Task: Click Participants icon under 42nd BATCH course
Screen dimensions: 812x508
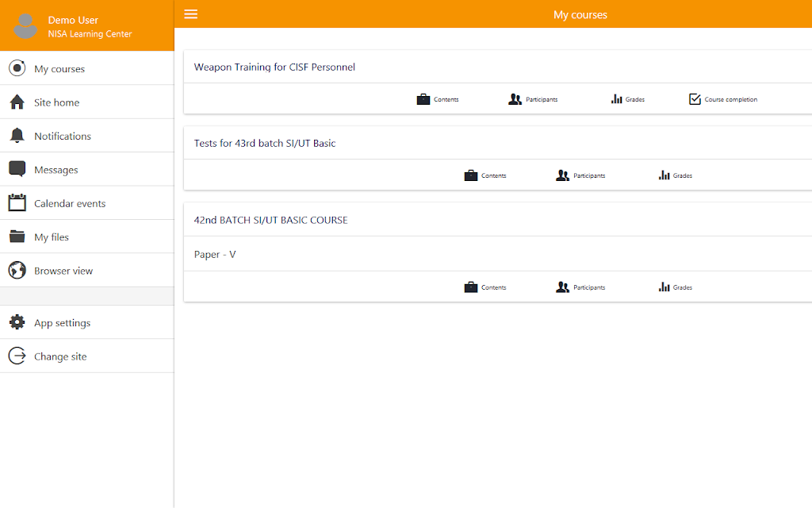Action: click(x=562, y=287)
